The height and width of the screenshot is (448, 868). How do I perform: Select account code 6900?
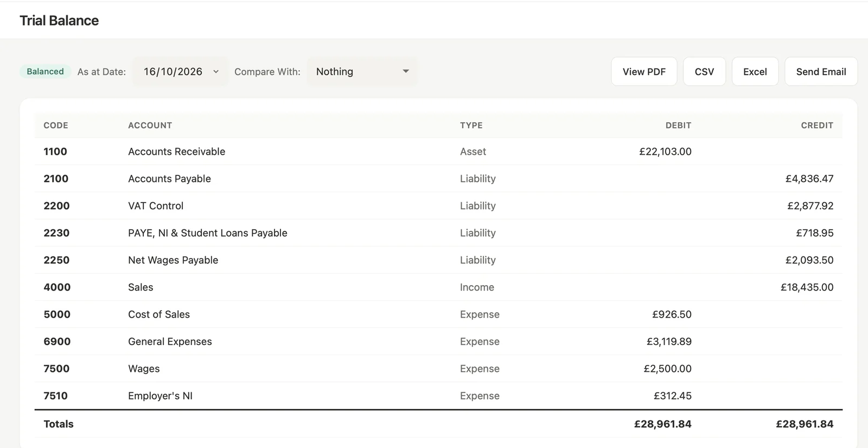(x=57, y=342)
